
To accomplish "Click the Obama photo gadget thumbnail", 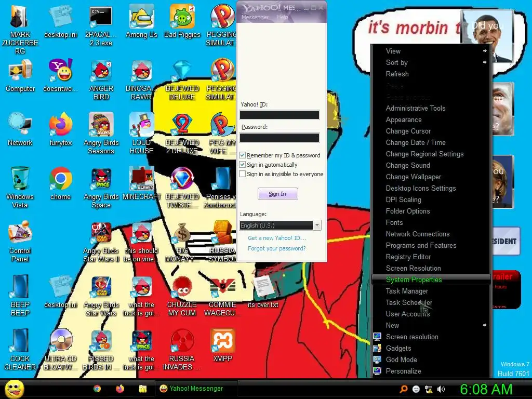I will click(x=488, y=36).
